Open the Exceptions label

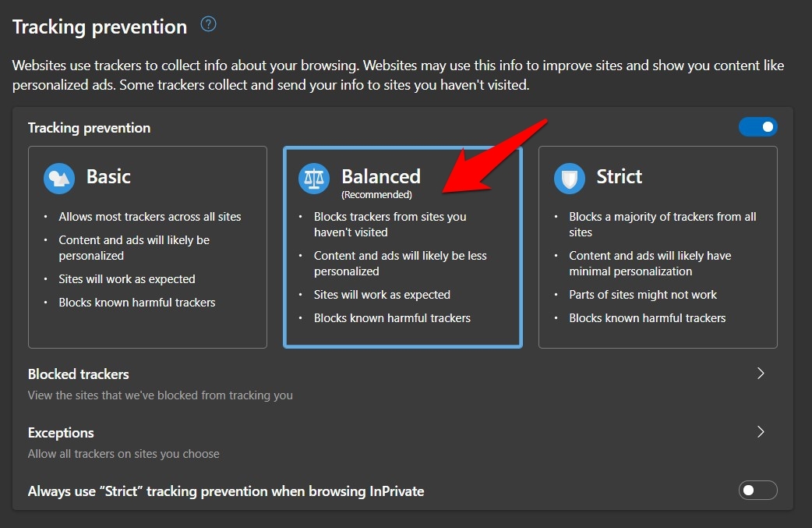coord(61,433)
